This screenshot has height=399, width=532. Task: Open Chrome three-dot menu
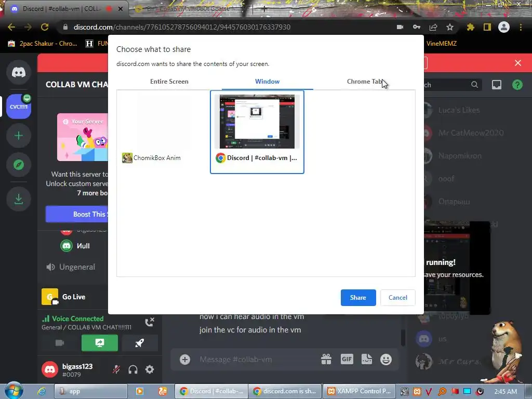[521, 27]
